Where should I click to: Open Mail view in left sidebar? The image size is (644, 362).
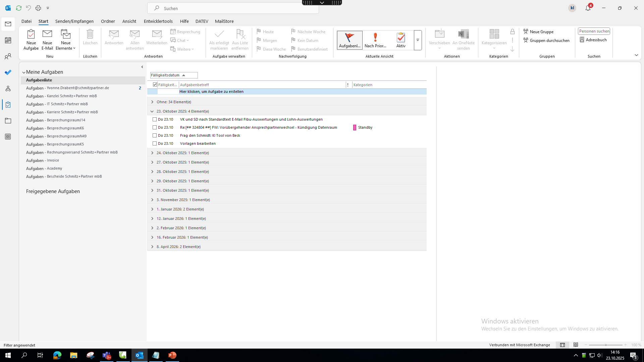click(x=8, y=24)
